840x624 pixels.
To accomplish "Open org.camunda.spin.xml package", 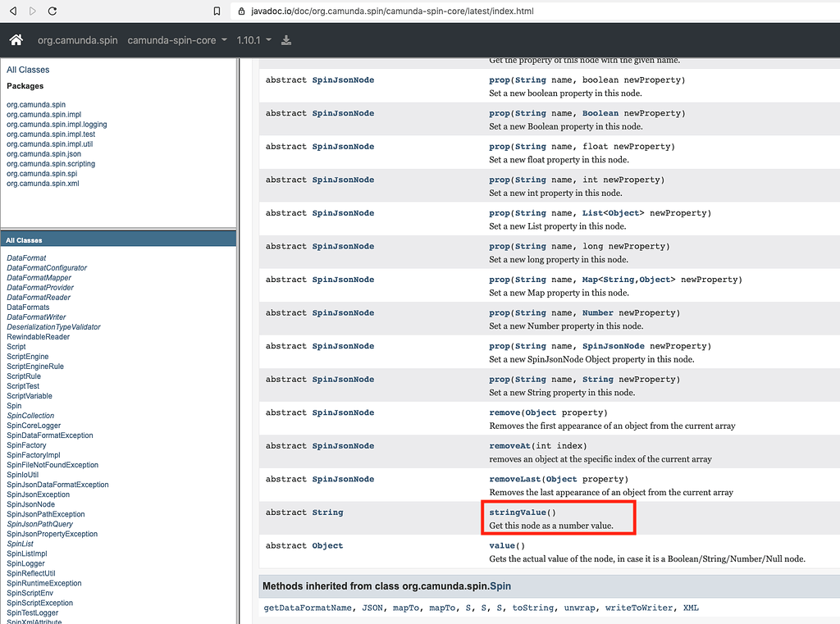I will tap(43, 183).
